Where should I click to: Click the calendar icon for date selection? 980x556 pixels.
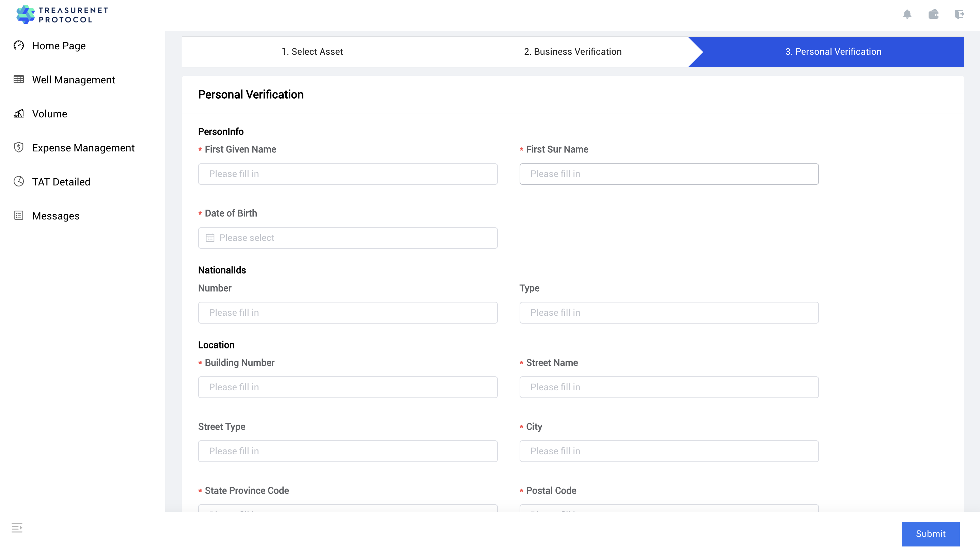click(211, 238)
